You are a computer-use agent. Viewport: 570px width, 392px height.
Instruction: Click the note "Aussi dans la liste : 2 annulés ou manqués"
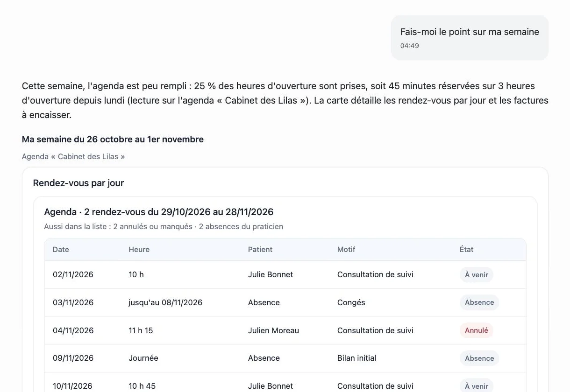click(118, 226)
